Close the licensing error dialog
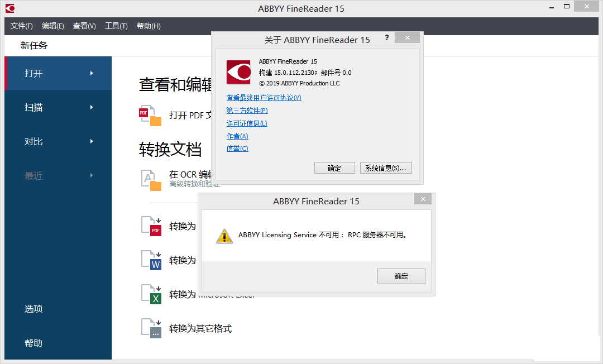This screenshot has height=364, width=603. click(x=423, y=199)
